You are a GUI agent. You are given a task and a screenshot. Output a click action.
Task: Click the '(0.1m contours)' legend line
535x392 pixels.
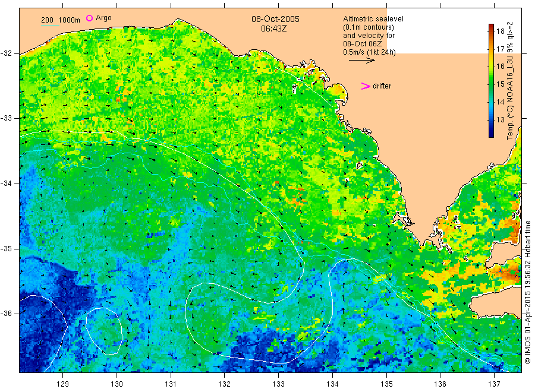(369, 27)
